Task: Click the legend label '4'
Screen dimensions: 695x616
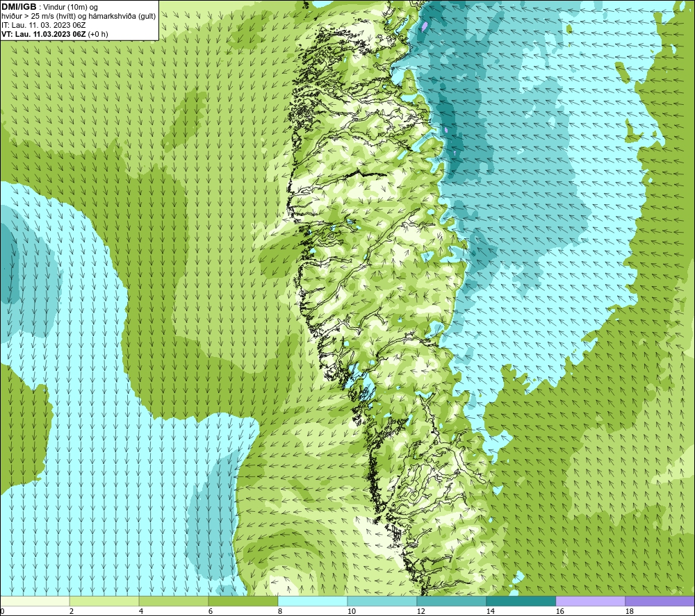Action: point(141,612)
